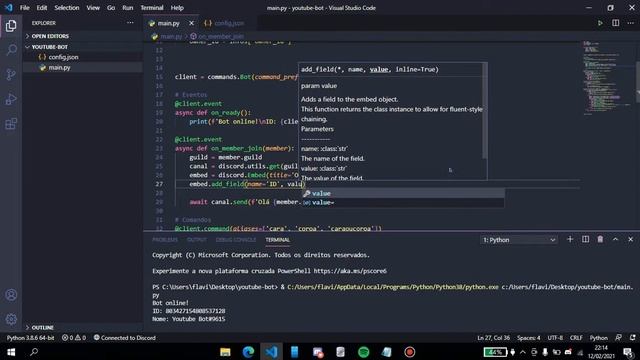Screen dimensions: 640x360
Task: Click the parameter hint popup scrollbar
Action: (484, 111)
